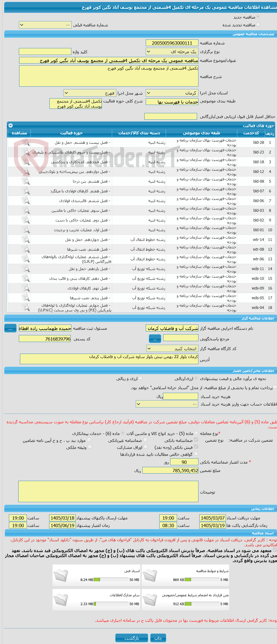
Task: Open the شرایط و ضوابط مناقصه folder icon
Action: click(150, 575)
